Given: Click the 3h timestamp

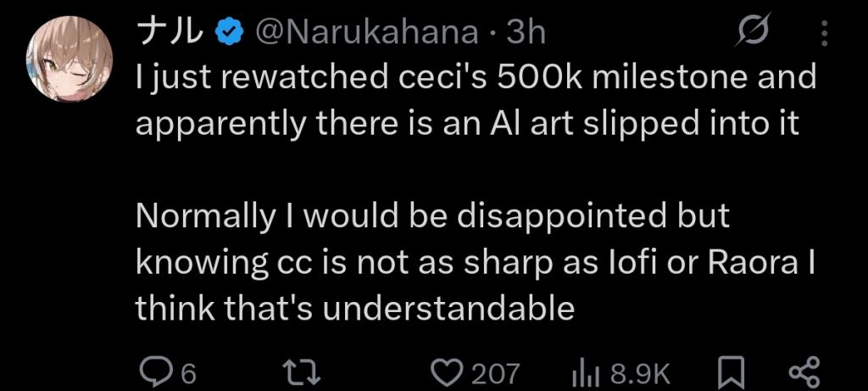Looking at the screenshot, I should (526, 33).
